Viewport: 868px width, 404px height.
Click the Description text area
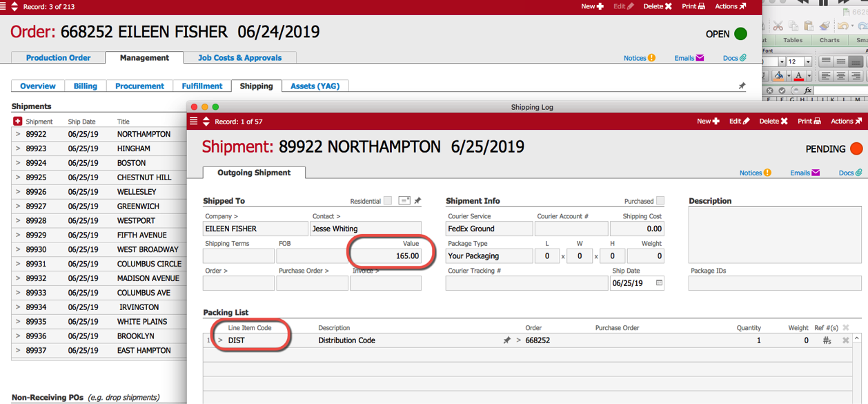[776, 235]
